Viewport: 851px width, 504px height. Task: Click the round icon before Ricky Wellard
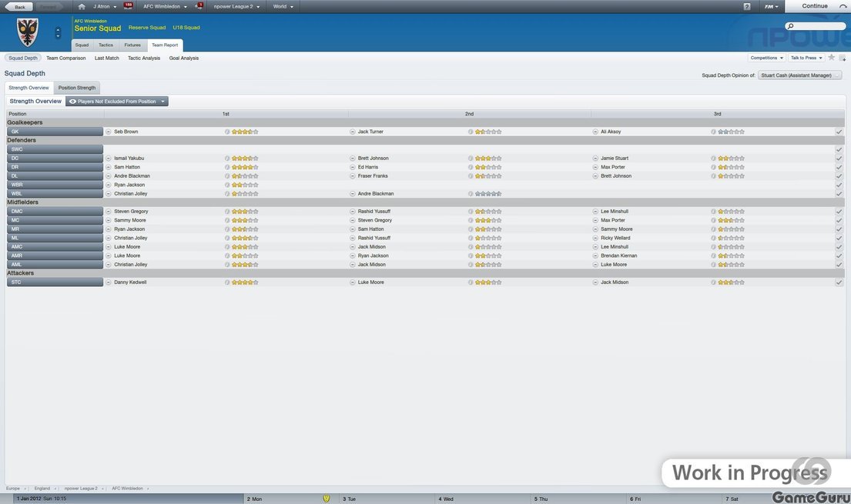(595, 239)
